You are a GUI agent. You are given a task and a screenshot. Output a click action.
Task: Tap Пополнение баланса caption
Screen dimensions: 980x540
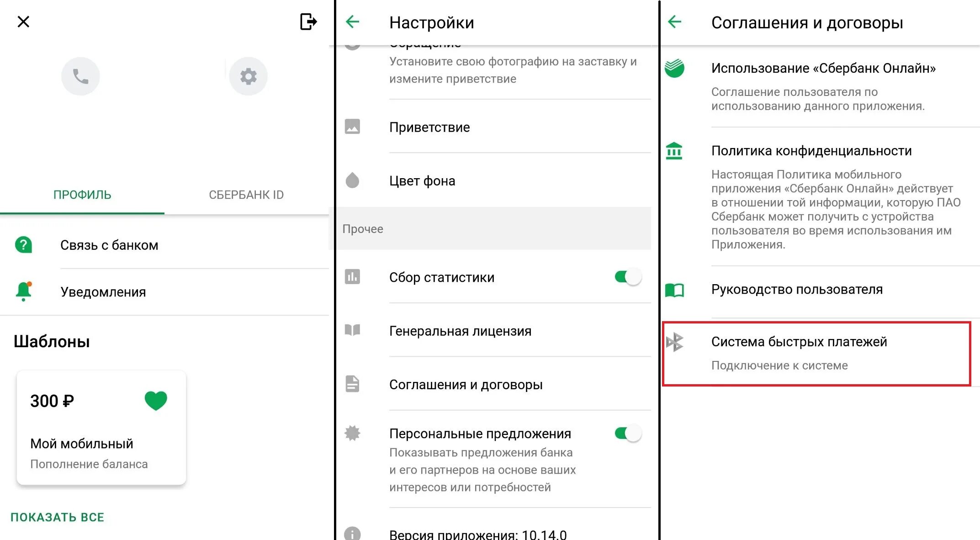point(89,464)
